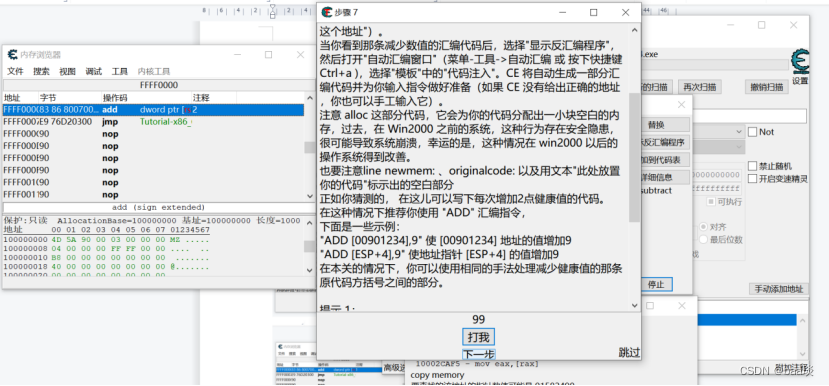Select the 对齐 radio button

coord(704,226)
